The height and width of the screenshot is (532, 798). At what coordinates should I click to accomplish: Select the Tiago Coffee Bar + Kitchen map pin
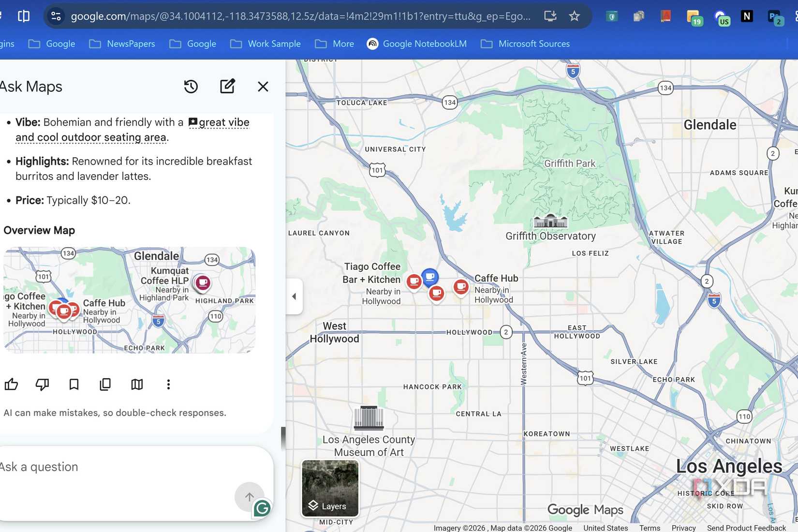(x=414, y=281)
